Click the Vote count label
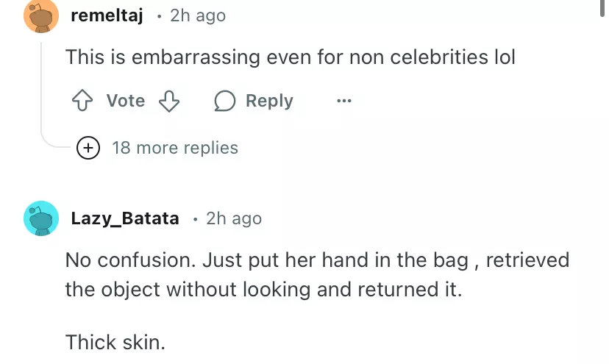This screenshot has width=609, height=364. [x=125, y=101]
